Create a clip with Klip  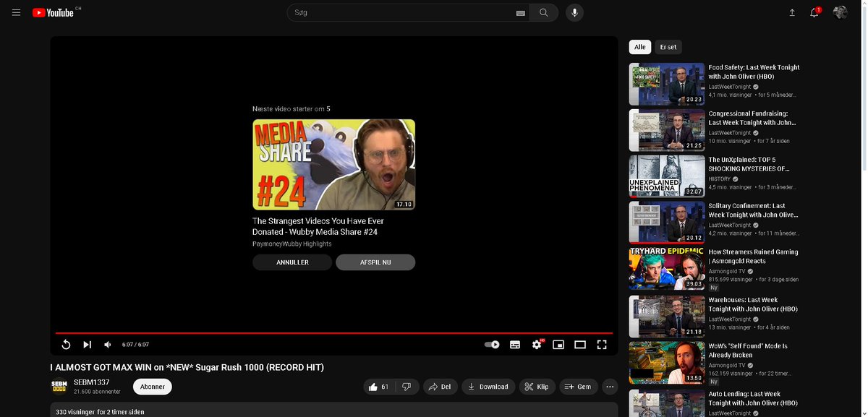[537, 387]
